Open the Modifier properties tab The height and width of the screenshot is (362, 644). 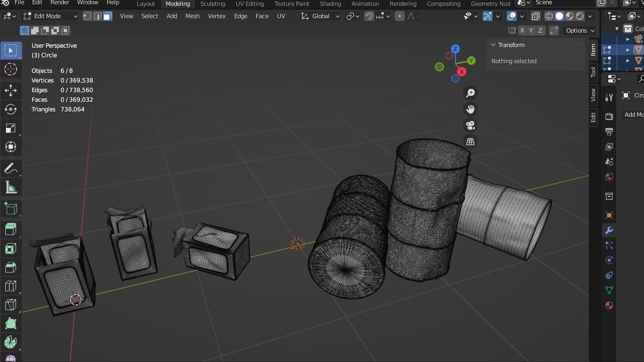click(609, 230)
